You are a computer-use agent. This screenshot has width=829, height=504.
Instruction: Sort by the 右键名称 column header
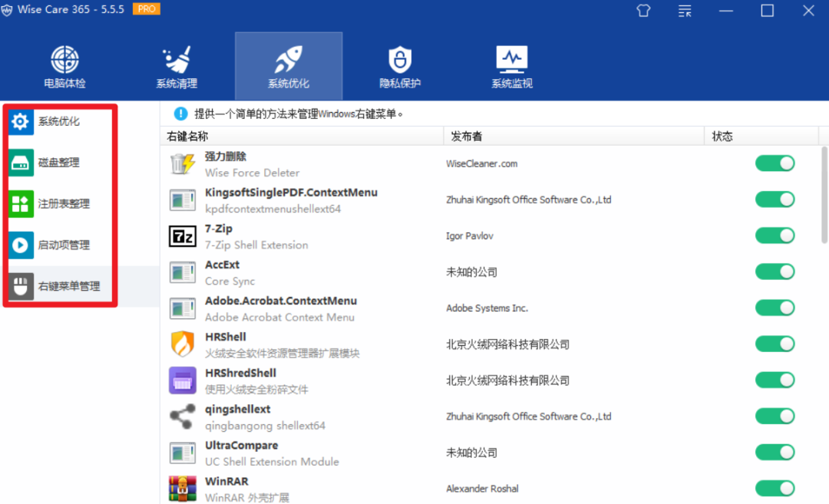click(x=302, y=137)
